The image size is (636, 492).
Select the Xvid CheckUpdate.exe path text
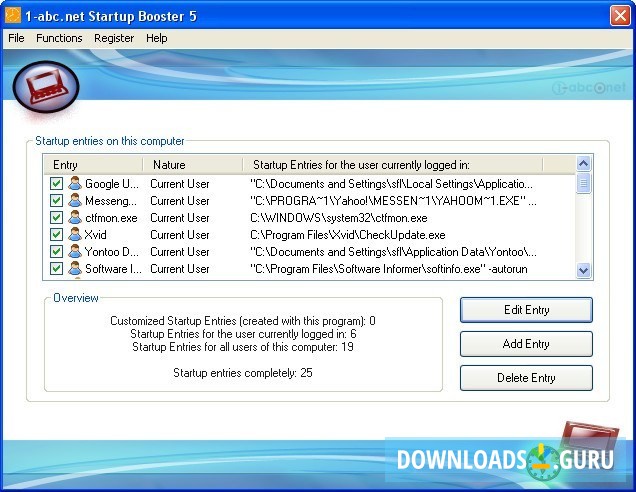click(x=348, y=235)
